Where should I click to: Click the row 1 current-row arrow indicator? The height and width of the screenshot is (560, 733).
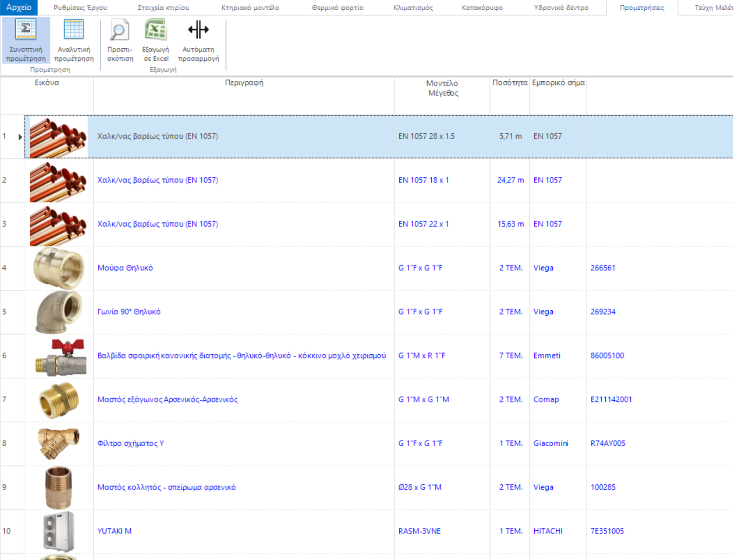click(20, 137)
